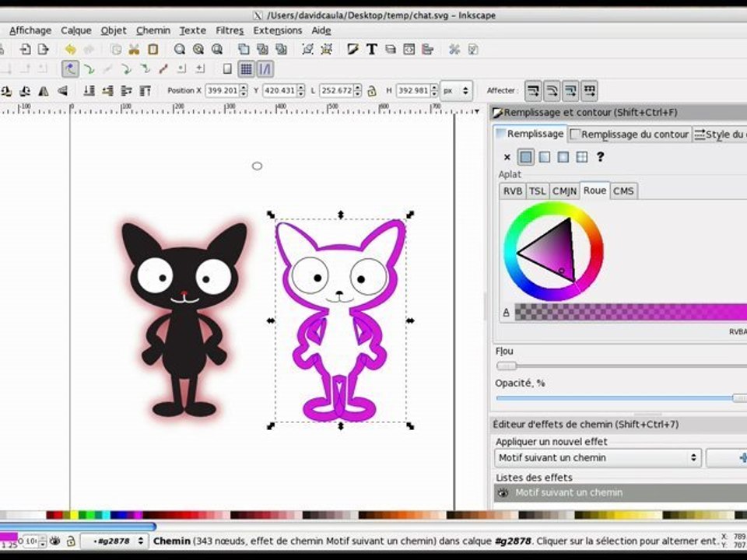Group the selected objects
Viewport: 747px width, 560px height.
[x=308, y=50]
